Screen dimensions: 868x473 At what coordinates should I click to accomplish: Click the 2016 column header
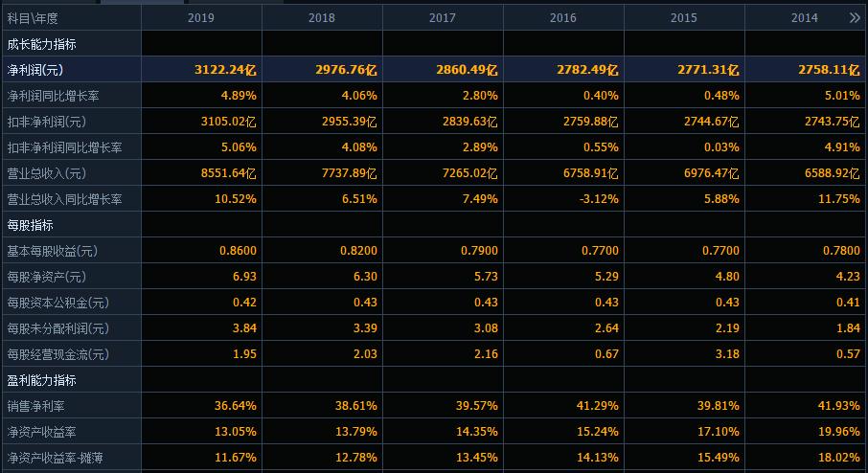point(563,18)
